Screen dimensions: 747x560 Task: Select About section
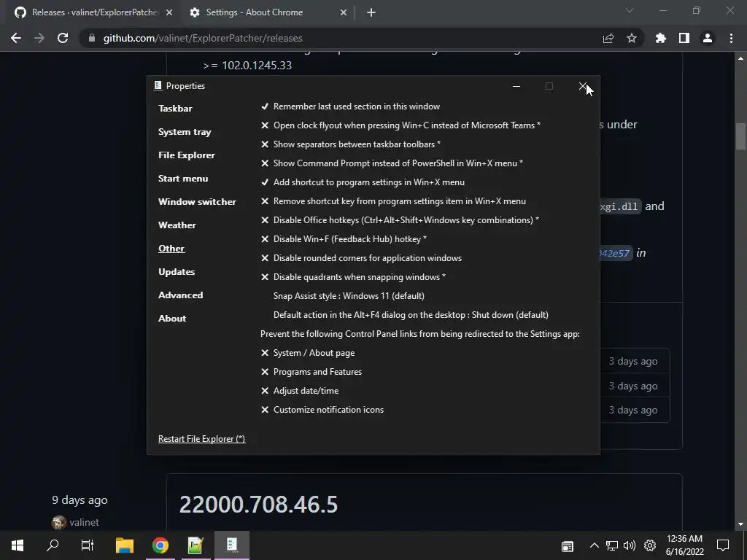pos(172,319)
